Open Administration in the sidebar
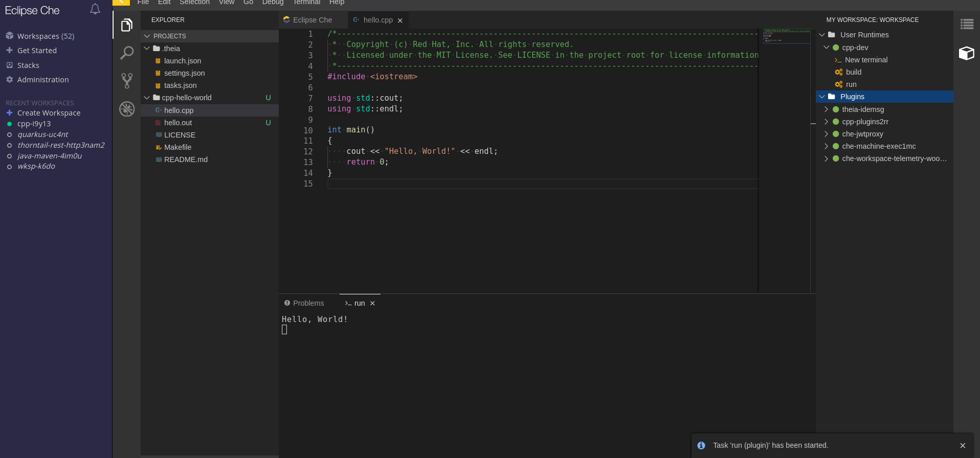The image size is (980, 458). click(x=43, y=80)
